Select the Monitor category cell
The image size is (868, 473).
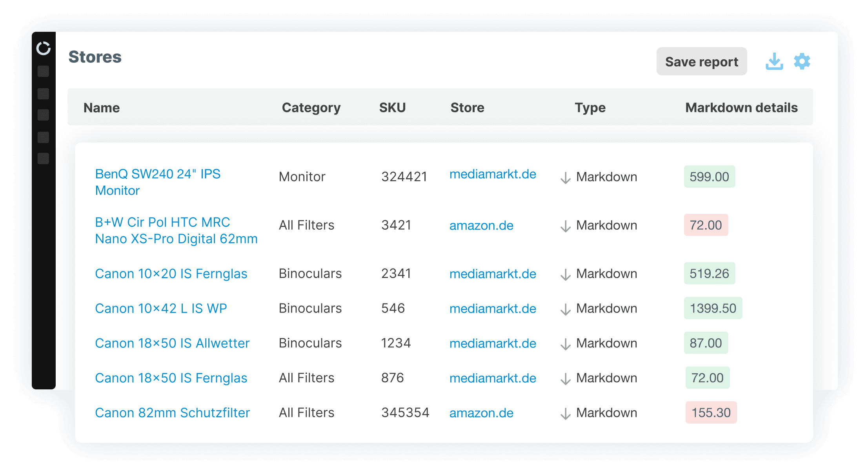point(302,177)
